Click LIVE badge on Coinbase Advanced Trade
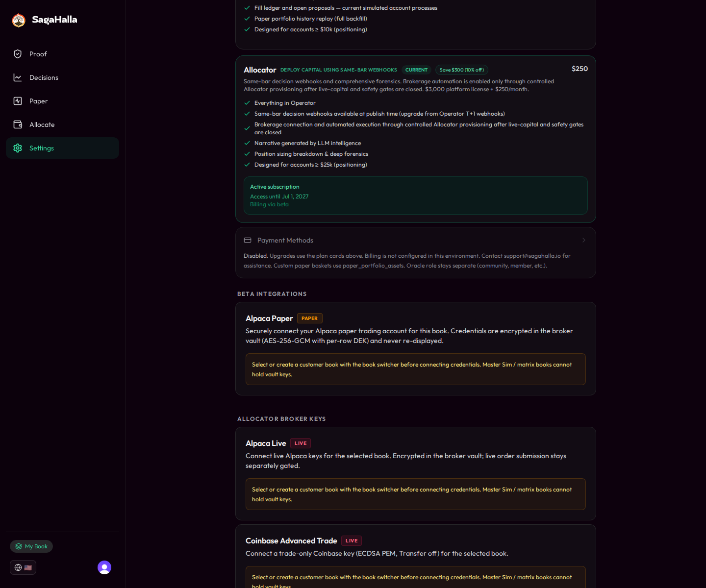This screenshot has height=588, width=706. (352, 541)
